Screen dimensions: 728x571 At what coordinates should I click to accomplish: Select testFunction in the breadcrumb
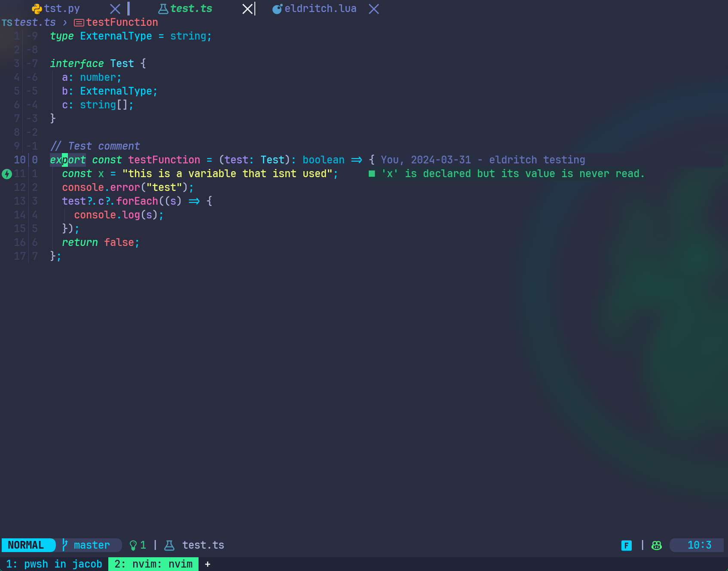122,22
